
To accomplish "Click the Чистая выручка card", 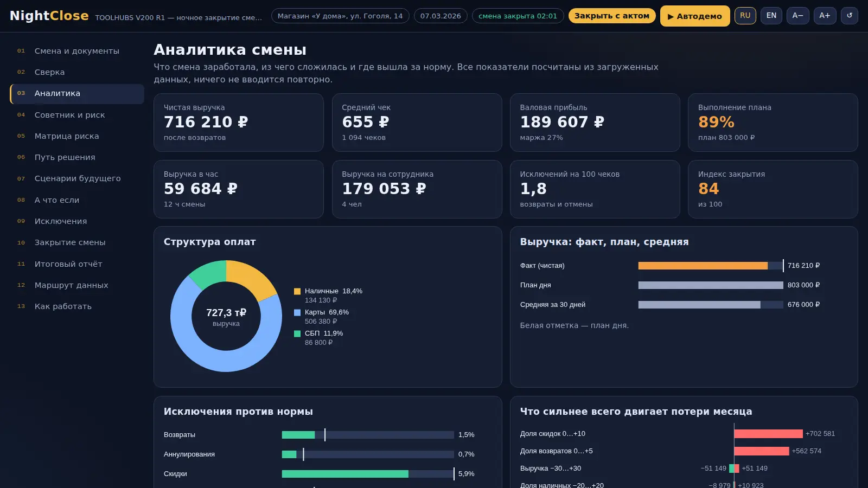I will (239, 123).
